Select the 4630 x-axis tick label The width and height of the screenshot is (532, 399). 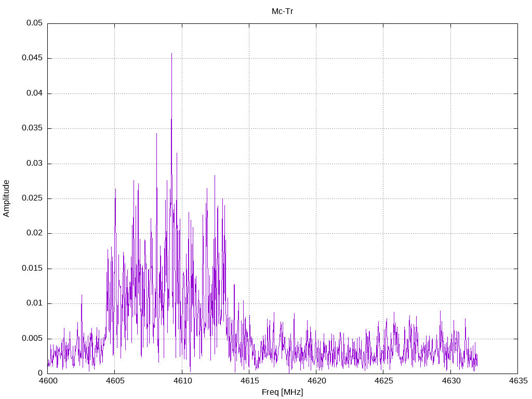click(x=450, y=381)
